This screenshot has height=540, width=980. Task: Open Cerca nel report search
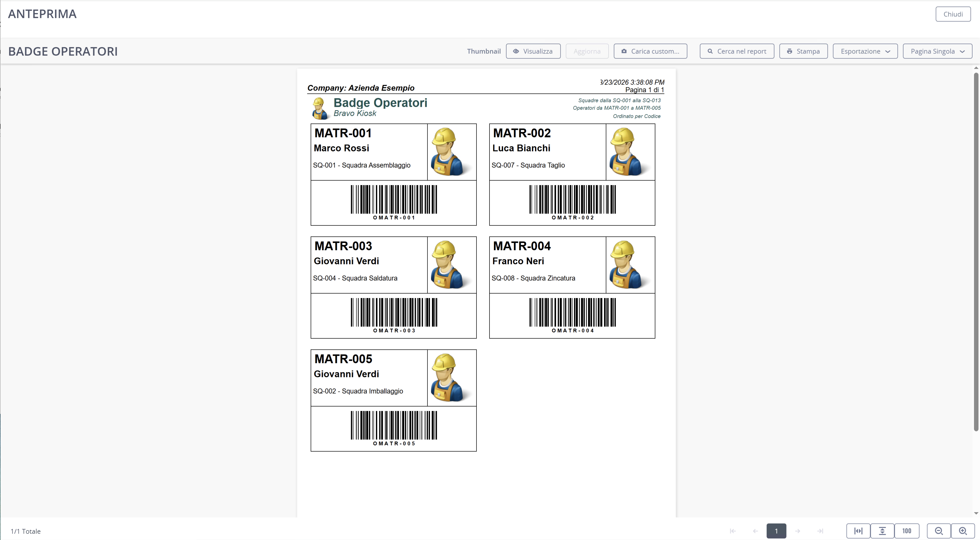tap(736, 51)
